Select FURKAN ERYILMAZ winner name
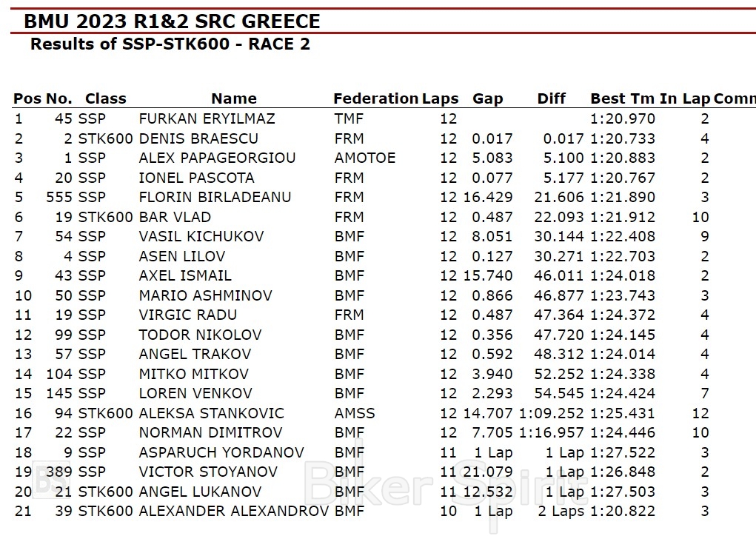 pyautogui.click(x=207, y=118)
